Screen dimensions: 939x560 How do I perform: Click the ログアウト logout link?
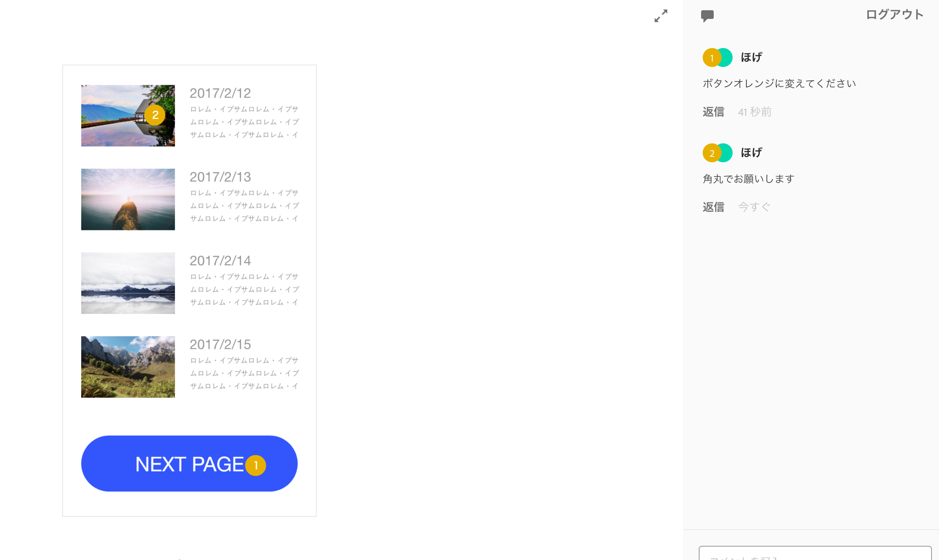(894, 15)
